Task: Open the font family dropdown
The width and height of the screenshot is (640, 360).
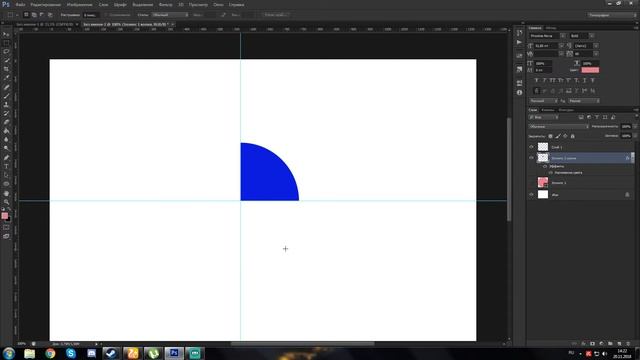Action: tap(562, 36)
